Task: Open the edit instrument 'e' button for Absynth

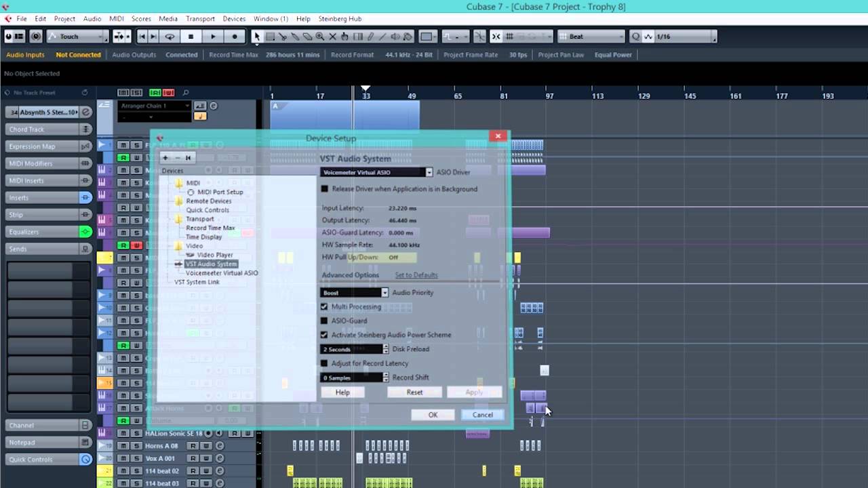Action: (86, 112)
